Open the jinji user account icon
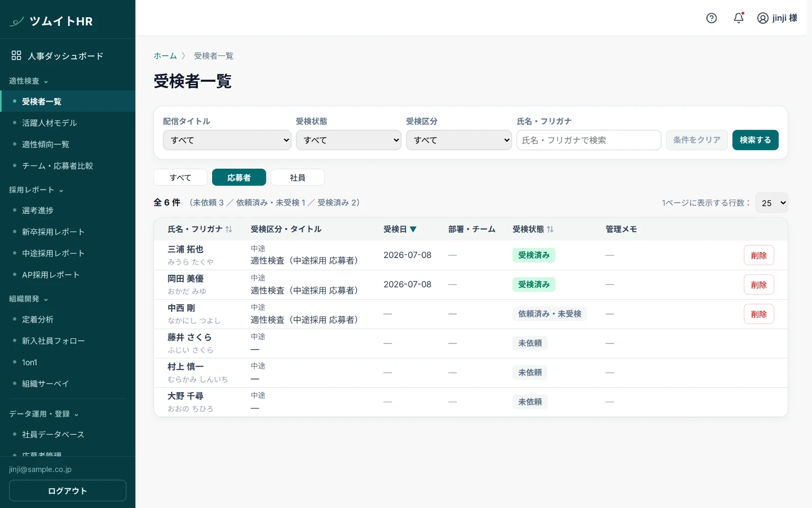This screenshot has height=508, width=812. click(x=763, y=18)
